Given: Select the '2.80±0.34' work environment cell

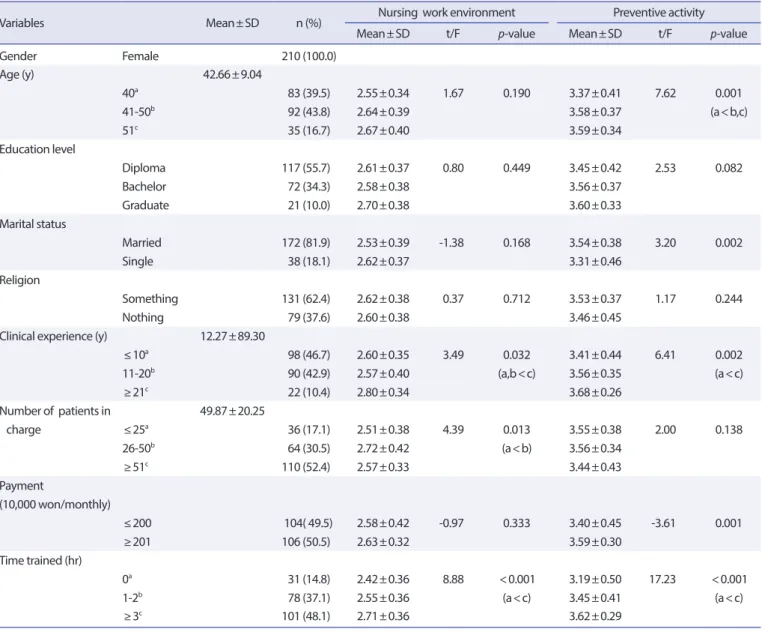Looking at the screenshot, I should [x=383, y=392].
